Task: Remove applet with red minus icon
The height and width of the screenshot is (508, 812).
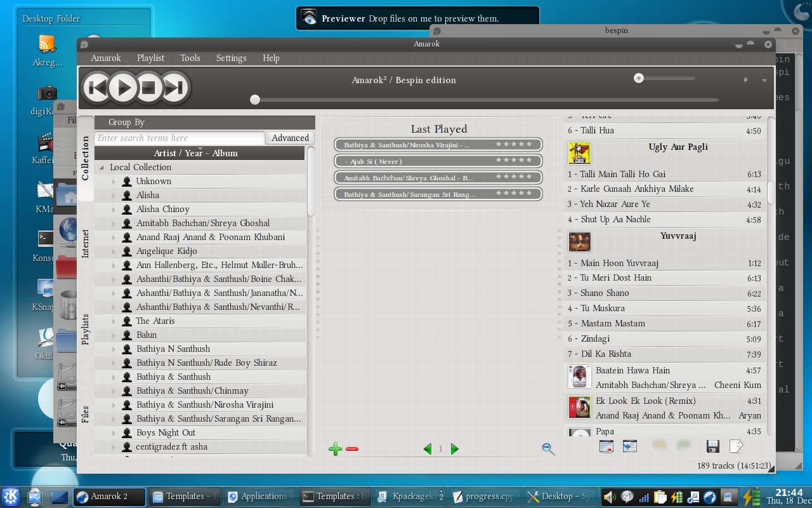Action: pyautogui.click(x=352, y=449)
